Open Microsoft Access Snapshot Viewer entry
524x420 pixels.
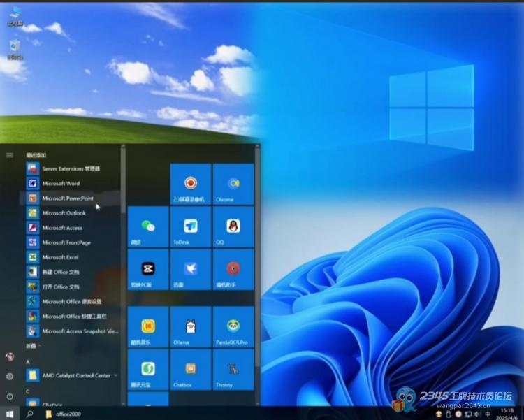(73, 331)
